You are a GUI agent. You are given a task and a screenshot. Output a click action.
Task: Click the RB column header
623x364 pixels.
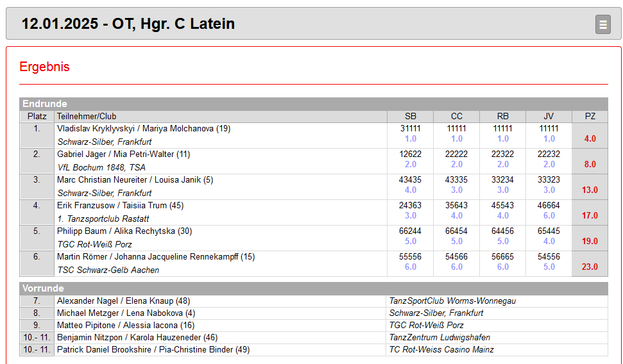502,116
